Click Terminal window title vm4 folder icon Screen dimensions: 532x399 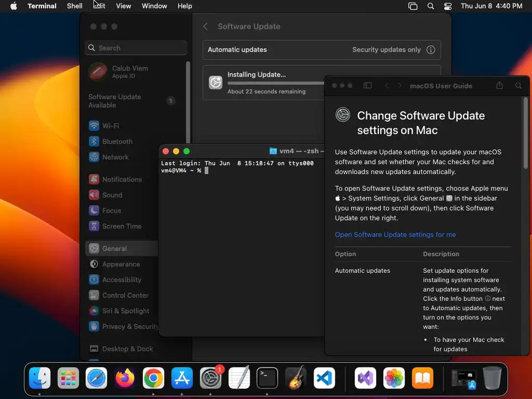[273, 151]
